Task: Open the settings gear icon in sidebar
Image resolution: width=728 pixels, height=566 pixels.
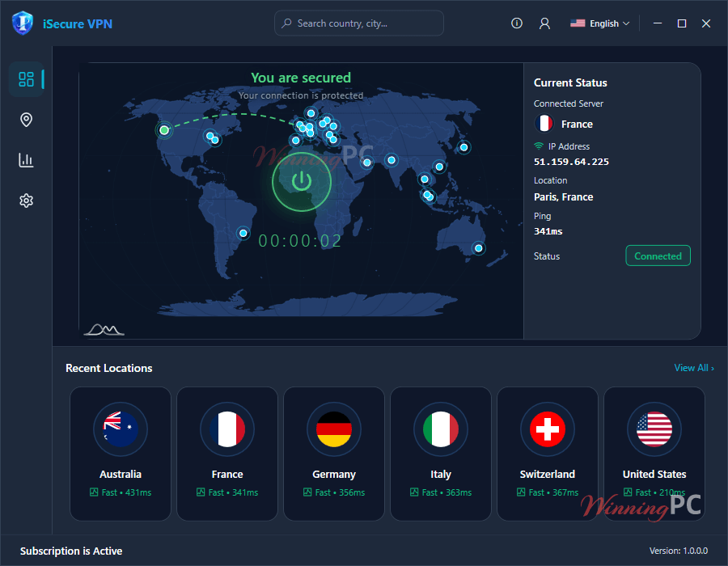Action: tap(26, 201)
